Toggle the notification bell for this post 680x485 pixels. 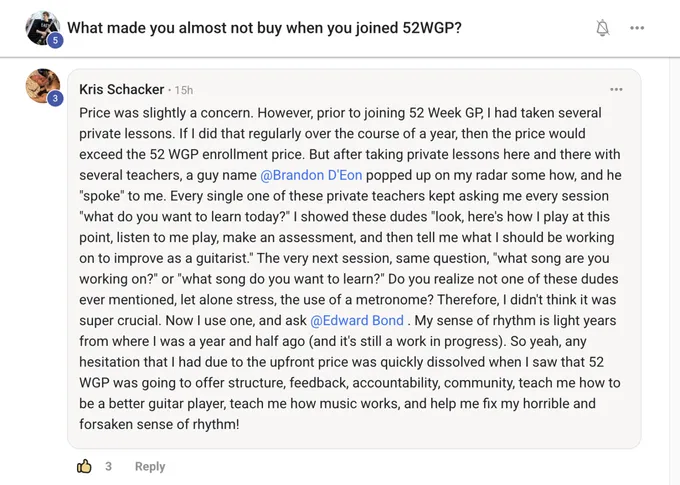603,28
